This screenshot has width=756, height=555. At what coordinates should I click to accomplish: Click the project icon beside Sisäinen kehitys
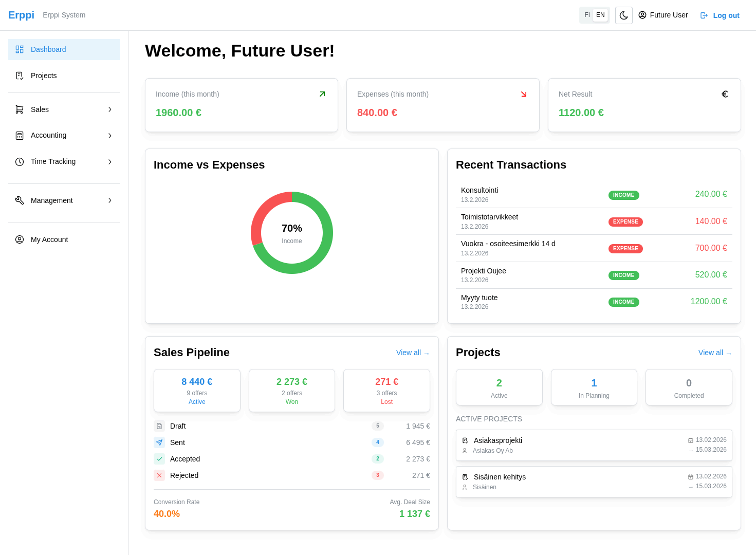(465, 477)
